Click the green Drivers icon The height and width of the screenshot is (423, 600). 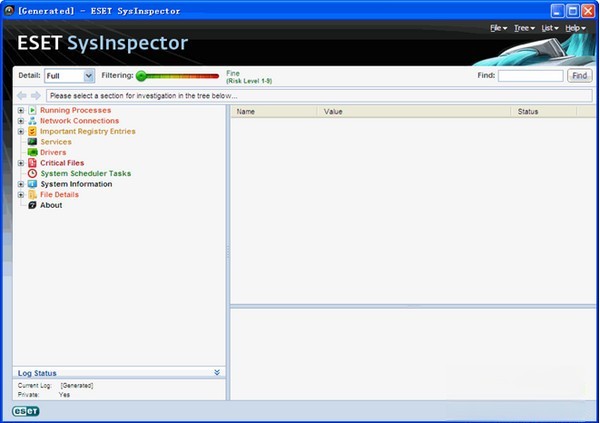pyautogui.click(x=32, y=152)
